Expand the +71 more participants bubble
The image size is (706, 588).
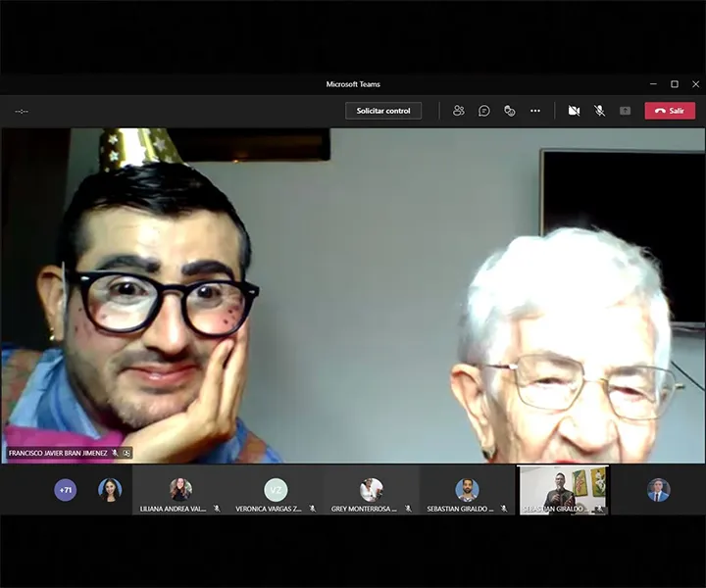[x=66, y=489]
